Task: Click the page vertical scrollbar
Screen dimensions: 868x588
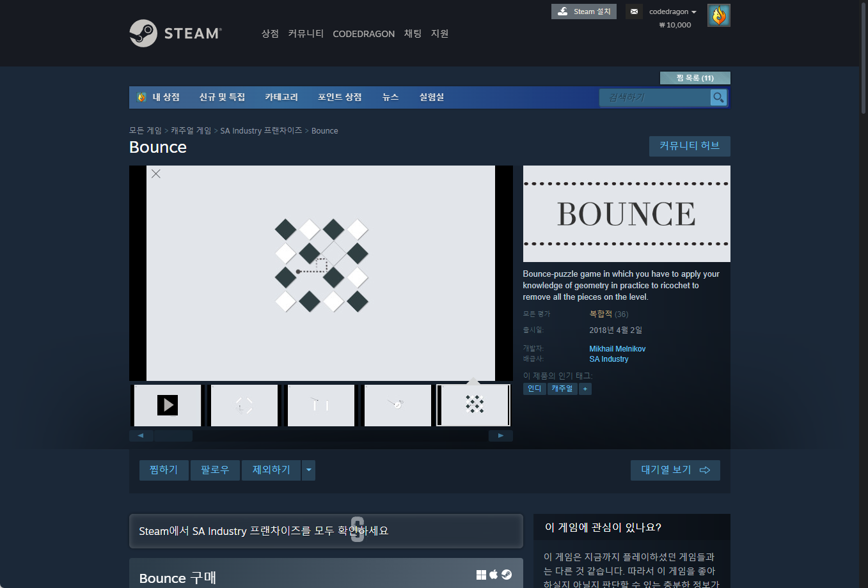Action: click(x=864, y=58)
